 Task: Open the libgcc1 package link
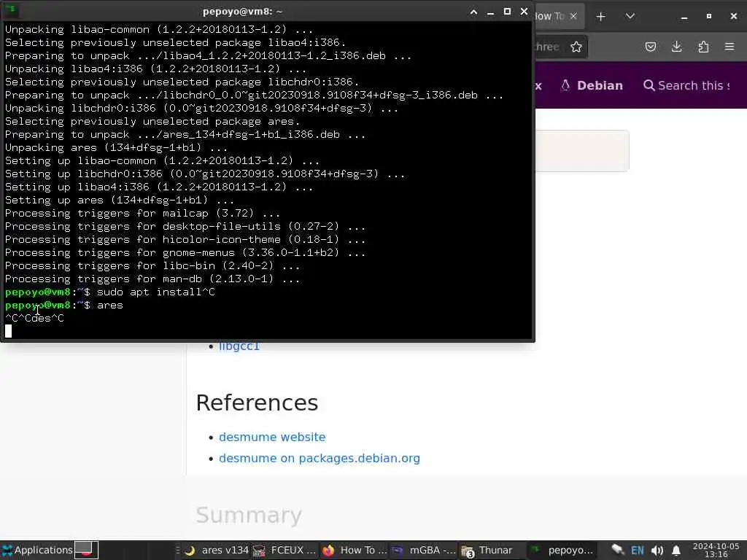pos(239,346)
